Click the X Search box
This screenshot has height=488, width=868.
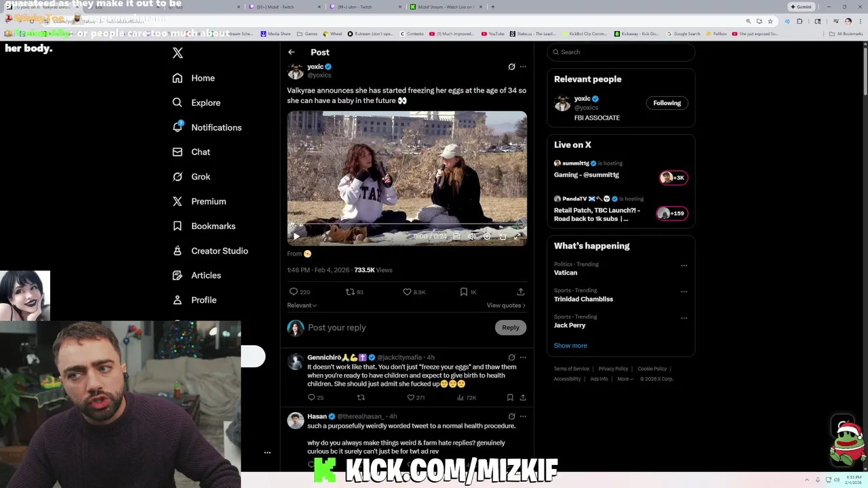tap(621, 52)
